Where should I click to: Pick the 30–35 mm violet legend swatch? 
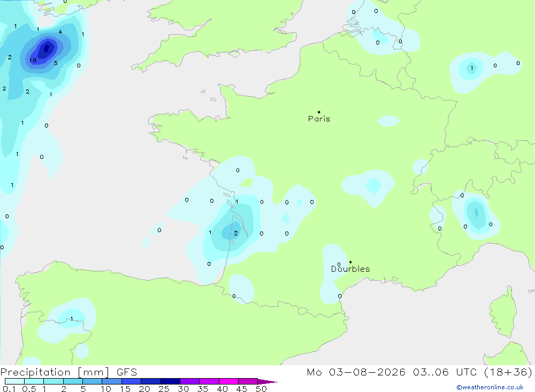[x=189, y=381]
